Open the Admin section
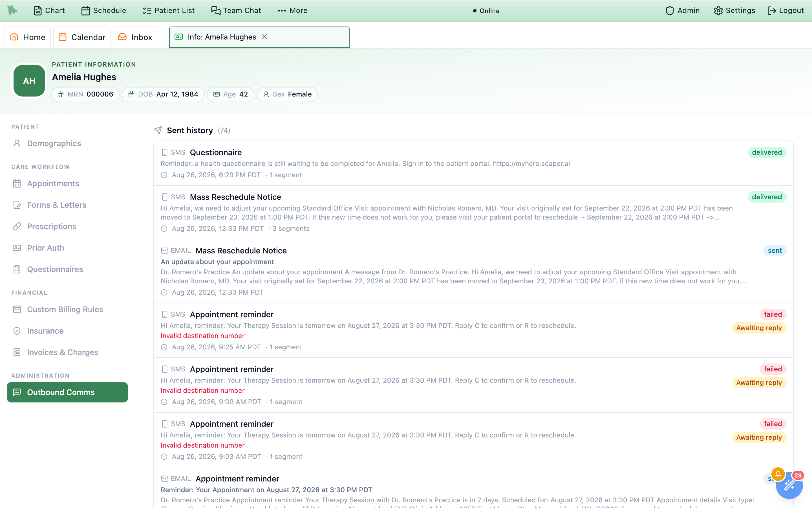Image resolution: width=812 pixels, height=508 pixels. 683,10
